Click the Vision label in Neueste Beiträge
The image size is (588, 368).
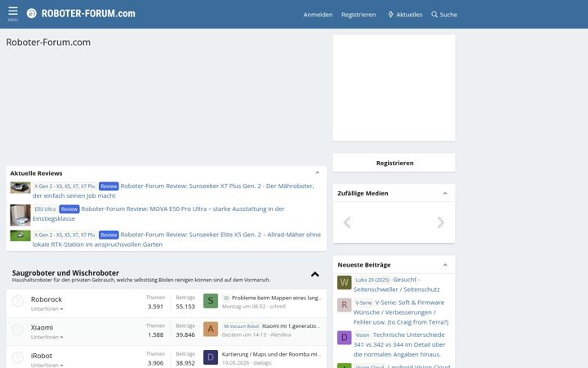pyautogui.click(x=363, y=335)
